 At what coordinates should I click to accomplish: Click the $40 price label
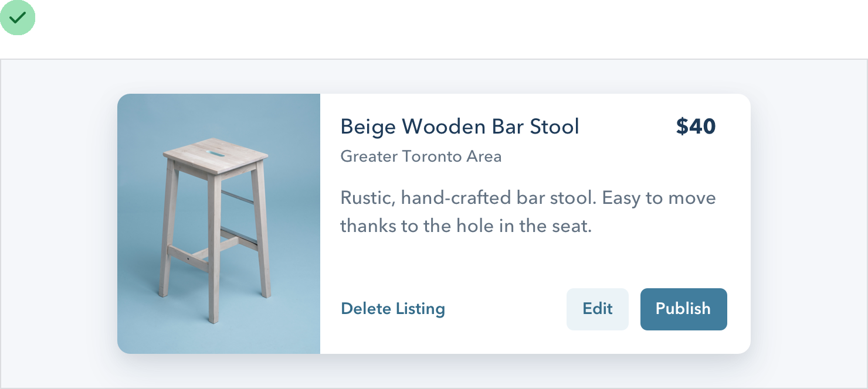click(x=696, y=127)
